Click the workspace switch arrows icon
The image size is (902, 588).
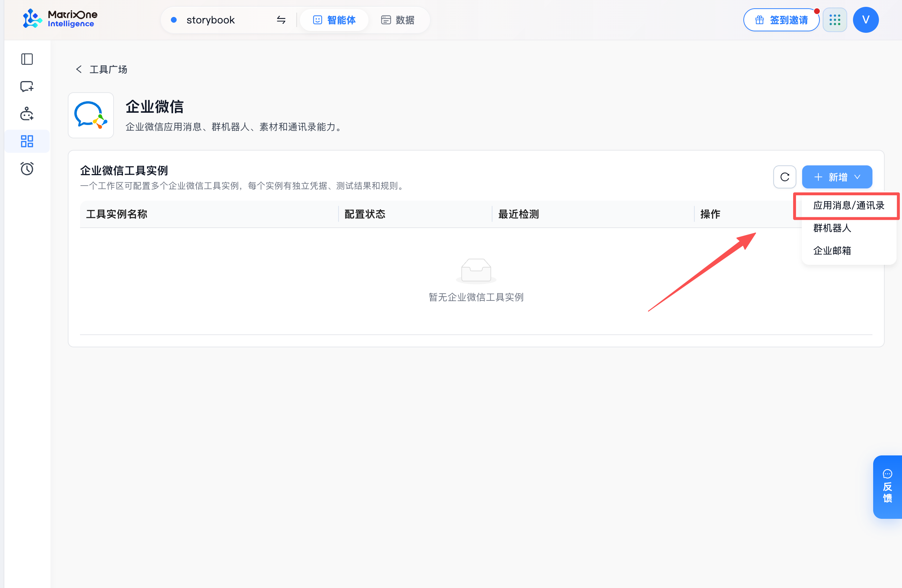click(x=281, y=20)
